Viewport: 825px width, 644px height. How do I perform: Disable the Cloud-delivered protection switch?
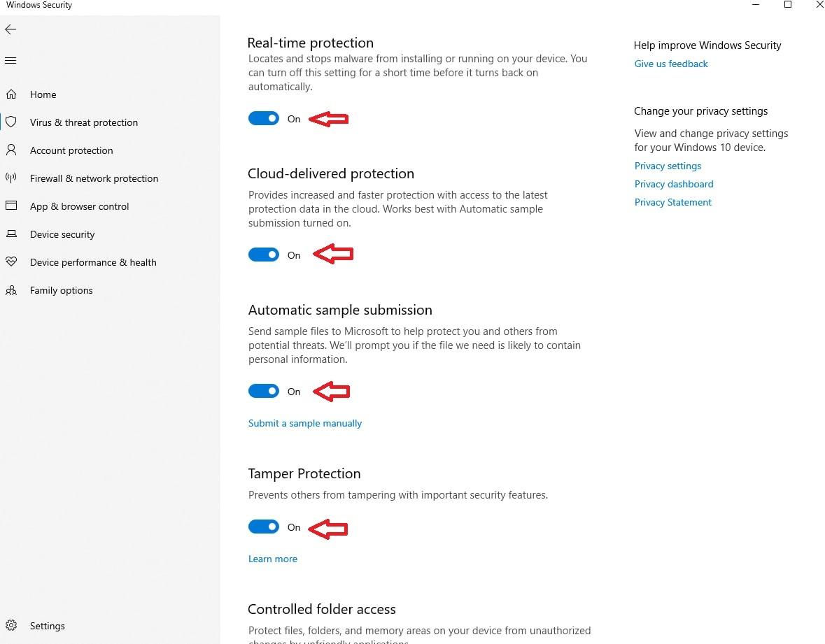point(264,255)
